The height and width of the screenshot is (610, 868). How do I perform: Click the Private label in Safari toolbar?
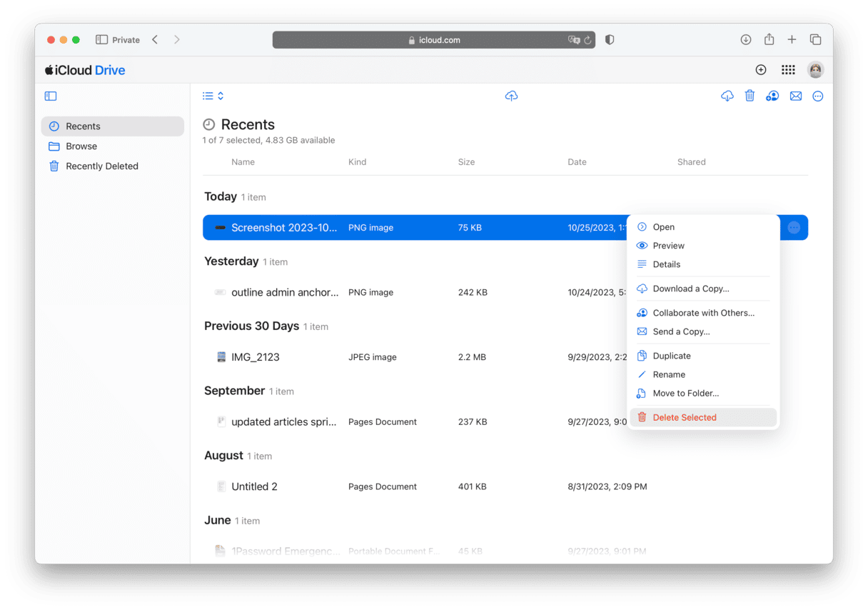click(x=126, y=40)
